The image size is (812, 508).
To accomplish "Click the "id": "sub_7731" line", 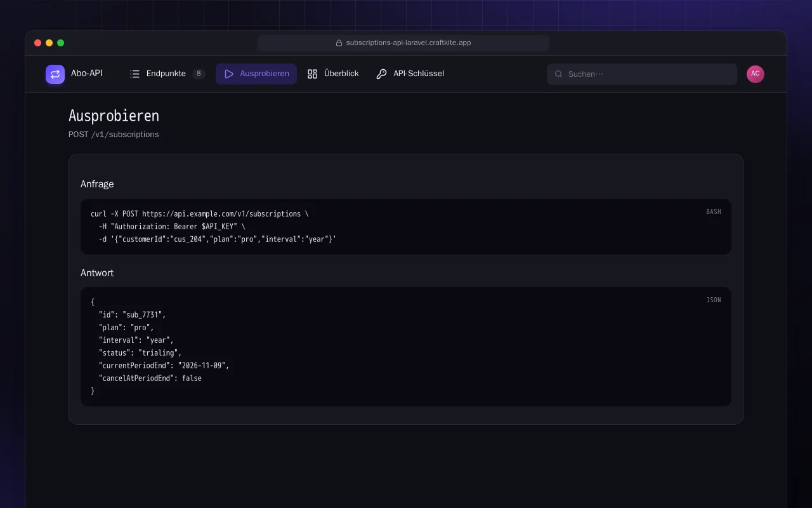I will pyautogui.click(x=132, y=315).
